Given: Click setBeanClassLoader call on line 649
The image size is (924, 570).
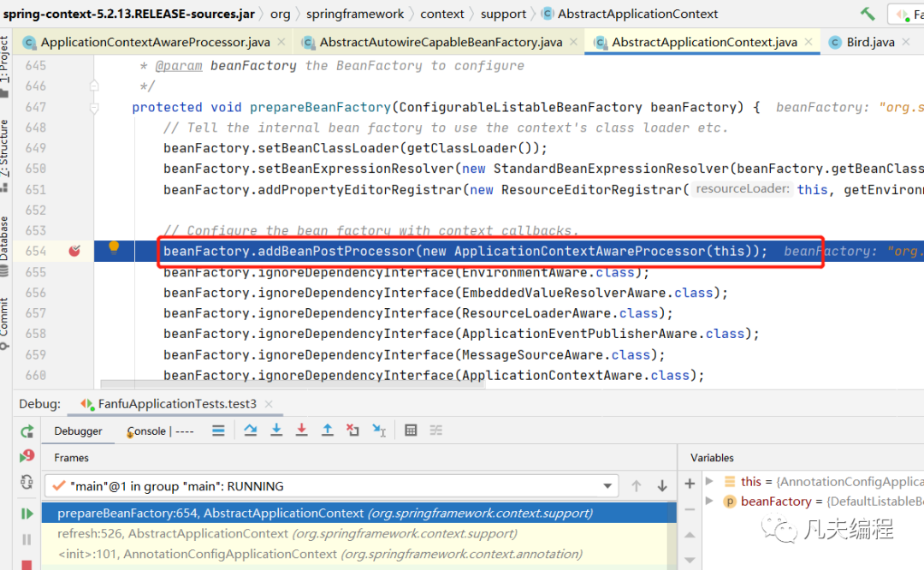Looking at the screenshot, I should [329, 148].
